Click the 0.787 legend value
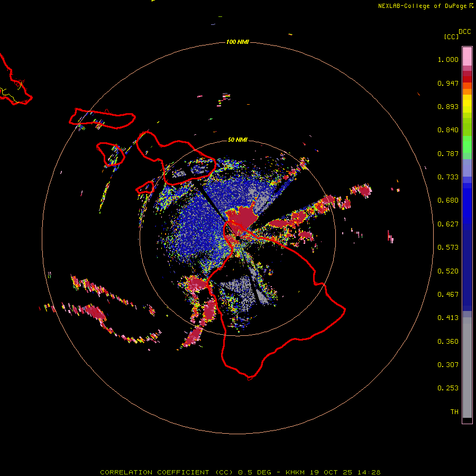This screenshot has width=476, height=476. [x=448, y=153]
